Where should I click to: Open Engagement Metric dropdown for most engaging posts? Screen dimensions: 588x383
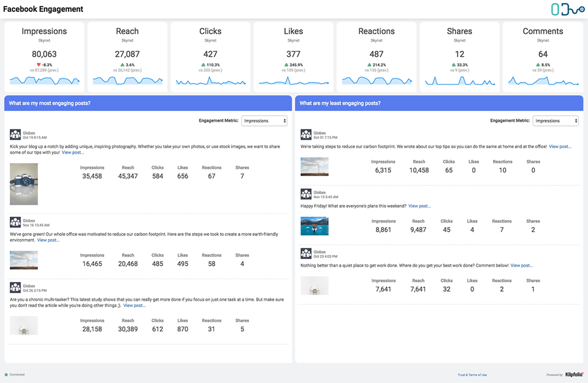tap(264, 121)
